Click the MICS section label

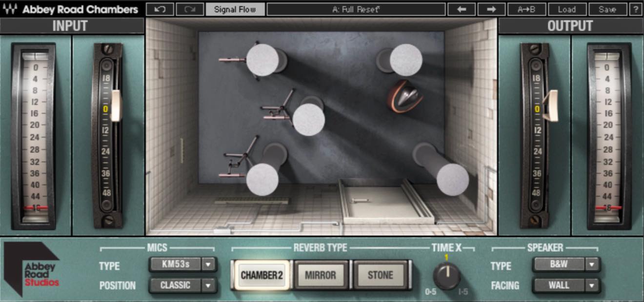pyautogui.click(x=157, y=248)
